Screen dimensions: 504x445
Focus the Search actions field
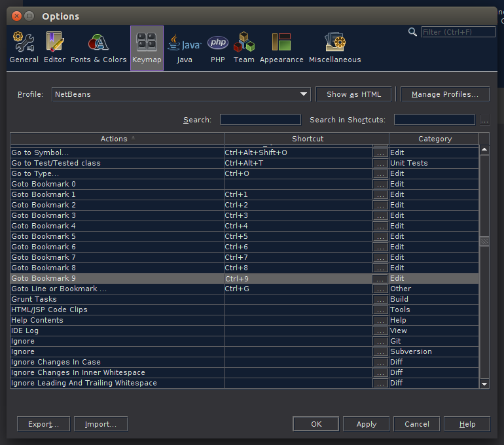click(x=261, y=120)
